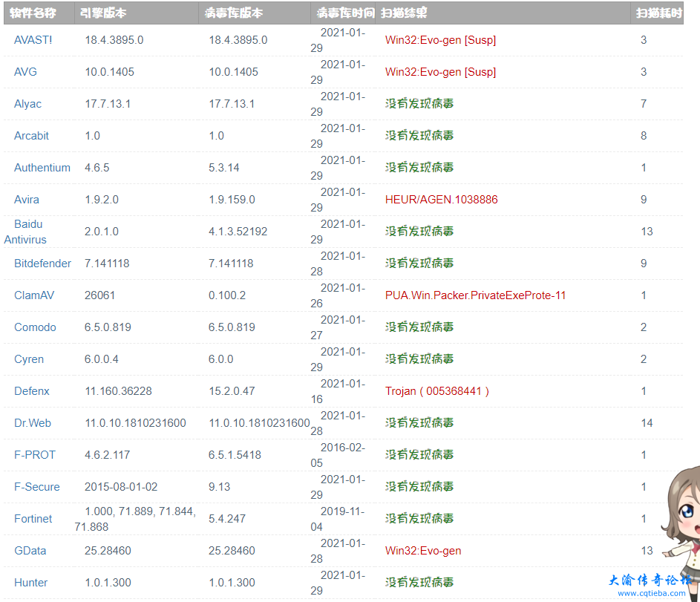Click Arcabit's 没有发现病毒 result
Image resolution: width=700 pixels, height=602 pixels.
[x=419, y=136]
